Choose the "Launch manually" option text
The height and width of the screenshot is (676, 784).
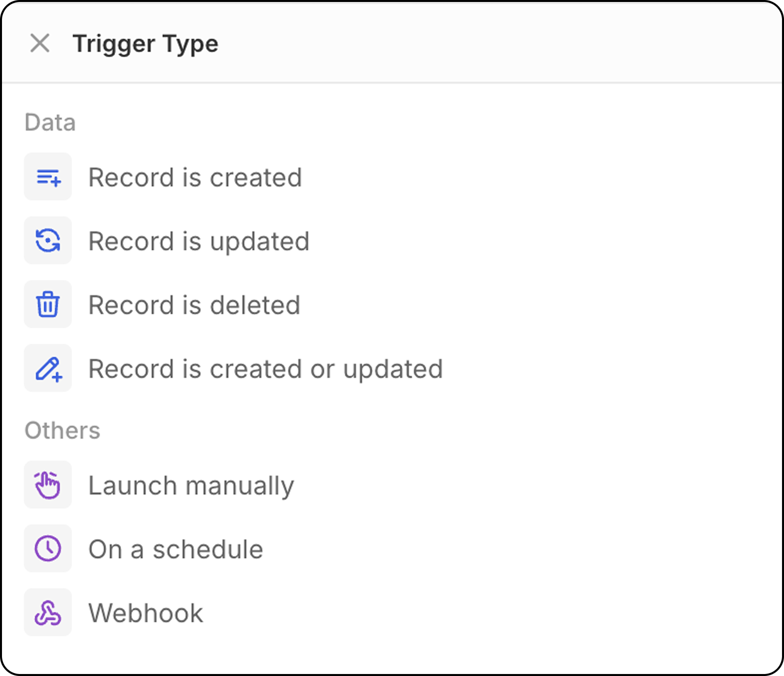coord(192,486)
